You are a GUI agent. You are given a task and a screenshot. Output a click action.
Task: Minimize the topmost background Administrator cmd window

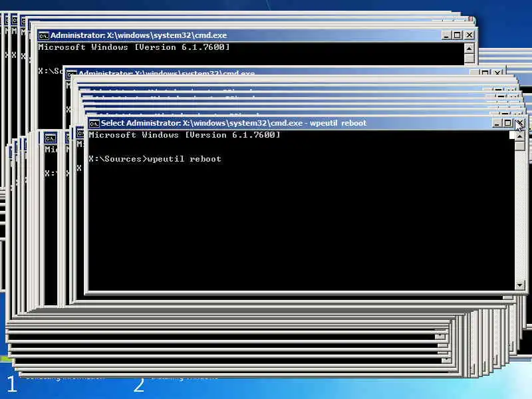[x=446, y=35]
